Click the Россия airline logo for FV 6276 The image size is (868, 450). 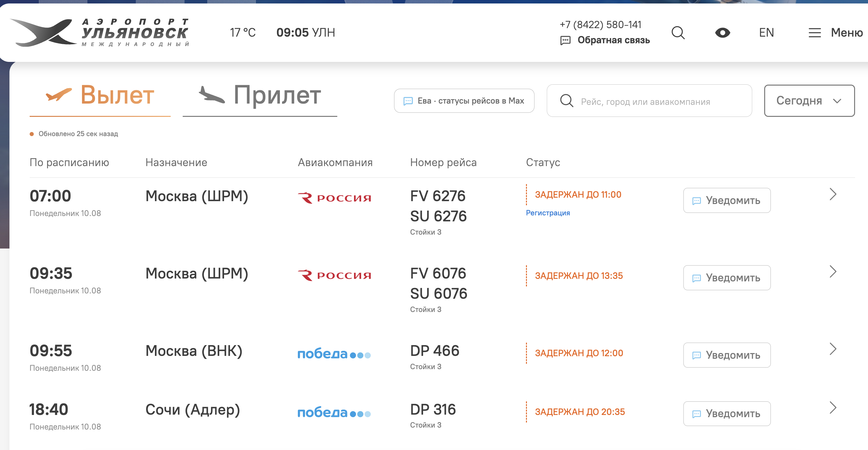point(334,198)
